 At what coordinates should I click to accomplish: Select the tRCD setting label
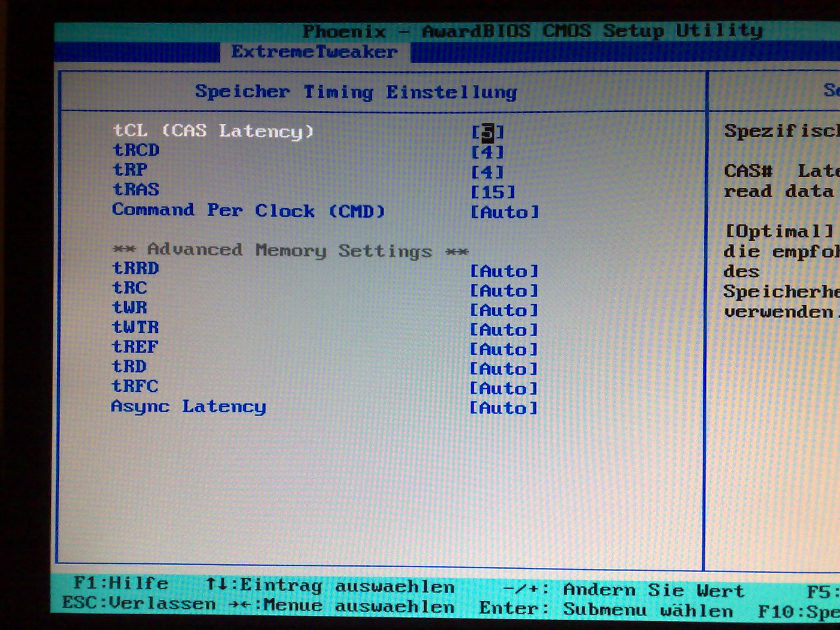tap(136, 150)
